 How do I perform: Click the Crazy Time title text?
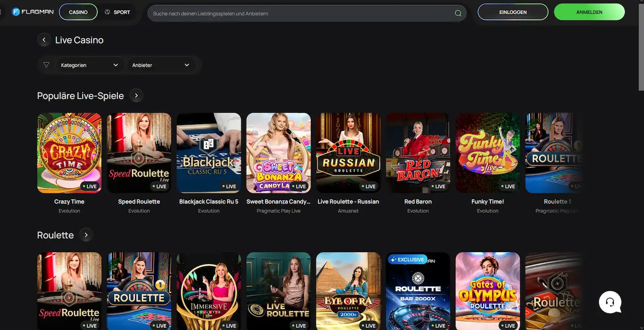(x=69, y=201)
